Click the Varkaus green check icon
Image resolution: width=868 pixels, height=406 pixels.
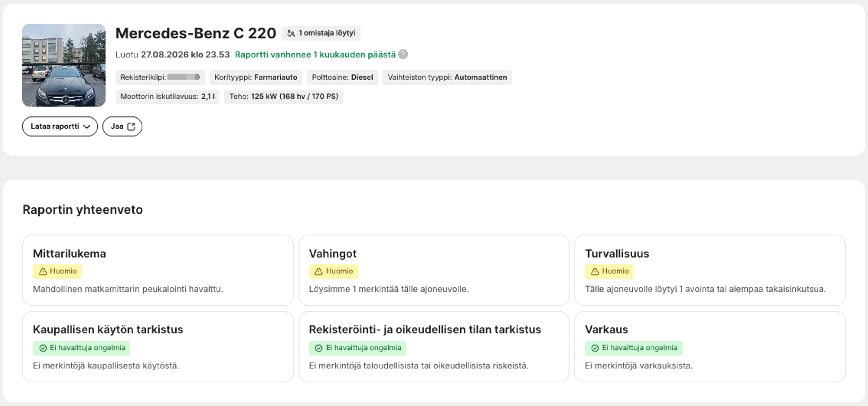595,348
